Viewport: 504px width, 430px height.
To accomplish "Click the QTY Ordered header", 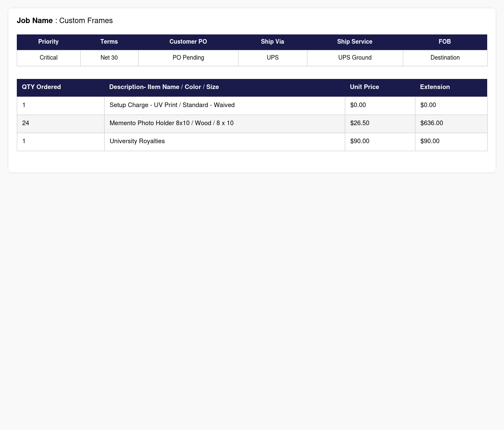I will tap(60, 87).
